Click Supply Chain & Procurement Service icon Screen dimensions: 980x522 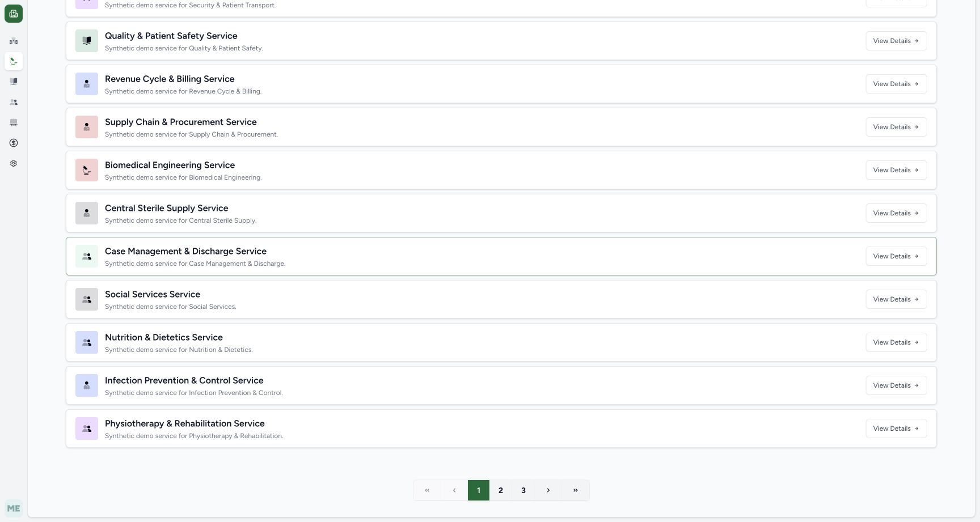pos(87,127)
